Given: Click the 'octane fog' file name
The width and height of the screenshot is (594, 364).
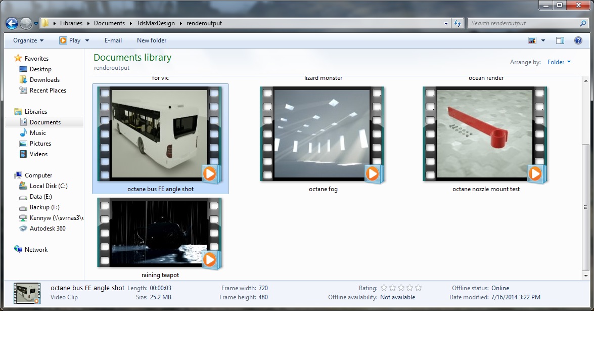Looking at the screenshot, I should click(x=323, y=189).
